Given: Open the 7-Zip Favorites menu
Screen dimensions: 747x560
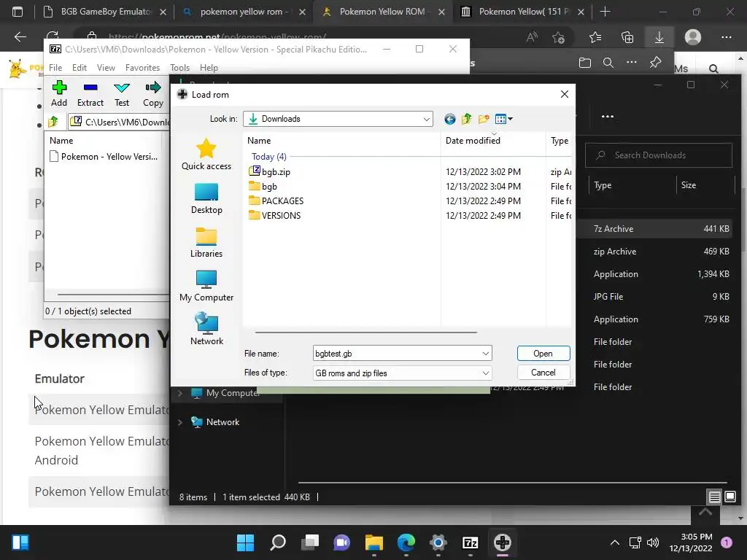Looking at the screenshot, I should 142,68.
